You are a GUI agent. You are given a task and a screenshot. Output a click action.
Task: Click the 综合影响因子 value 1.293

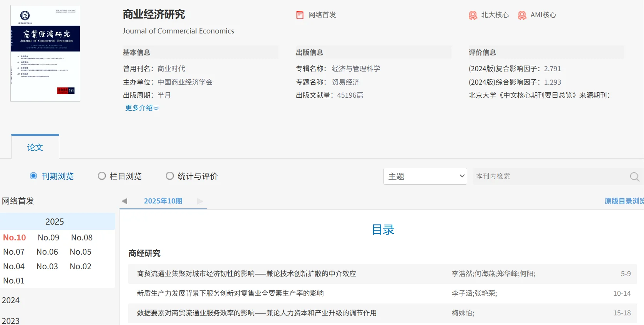pos(553,82)
